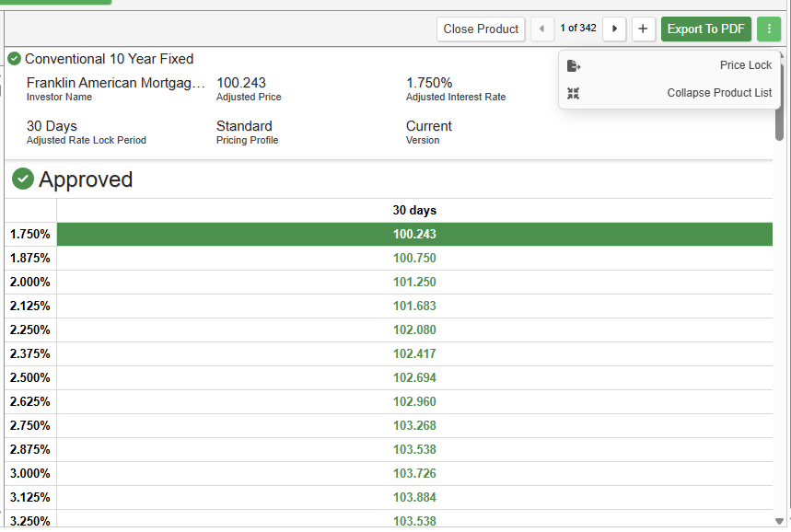Click the 100.243 Adjusted Price value
Screen dimensions: 791x532
pos(241,83)
